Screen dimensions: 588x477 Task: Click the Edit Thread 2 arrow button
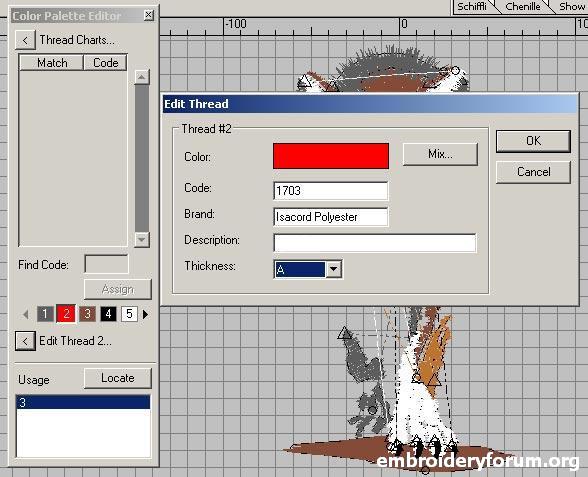click(25, 341)
